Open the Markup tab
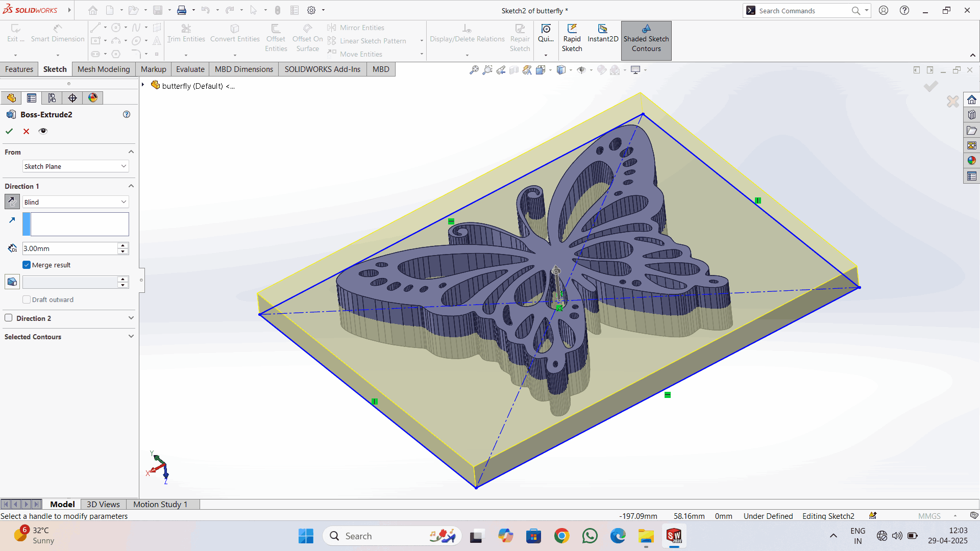This screenshot has width=980, height=551. [x=153, y=69]
